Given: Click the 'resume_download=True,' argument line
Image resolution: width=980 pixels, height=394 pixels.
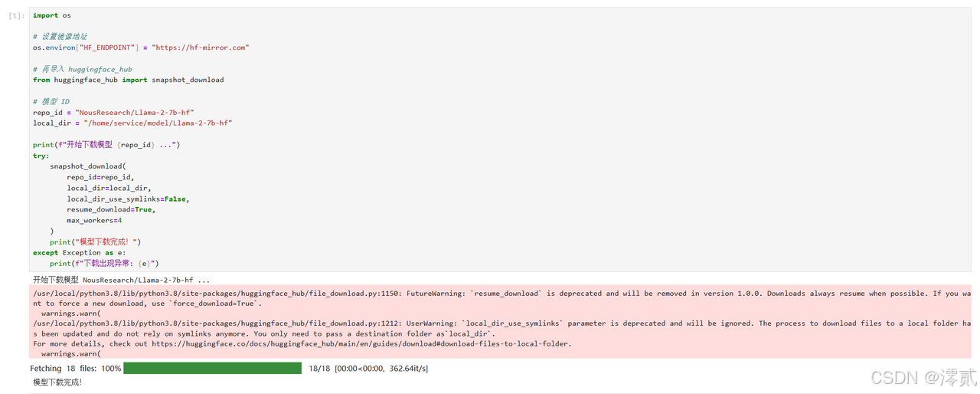Looking at the screenshot, I should point(111,209).
